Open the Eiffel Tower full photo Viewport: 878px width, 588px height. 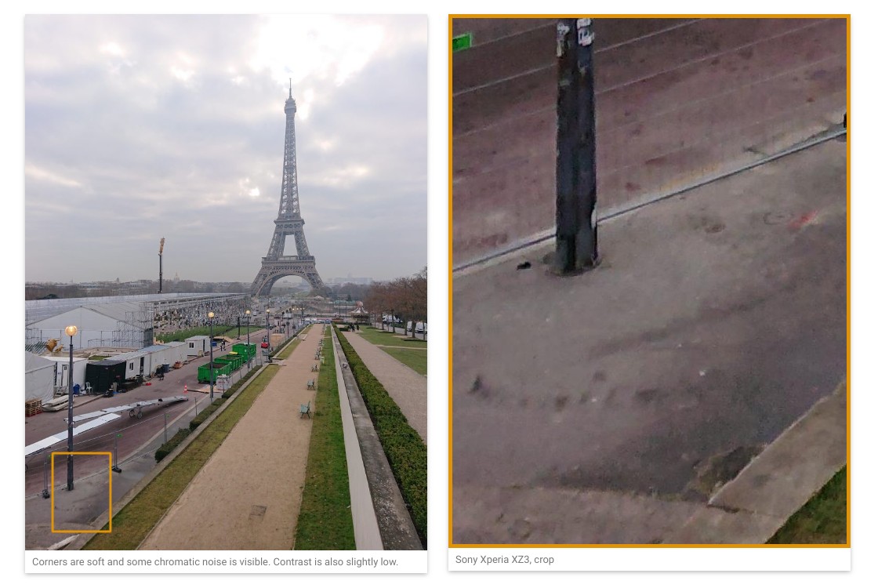[x=226, y=282]
